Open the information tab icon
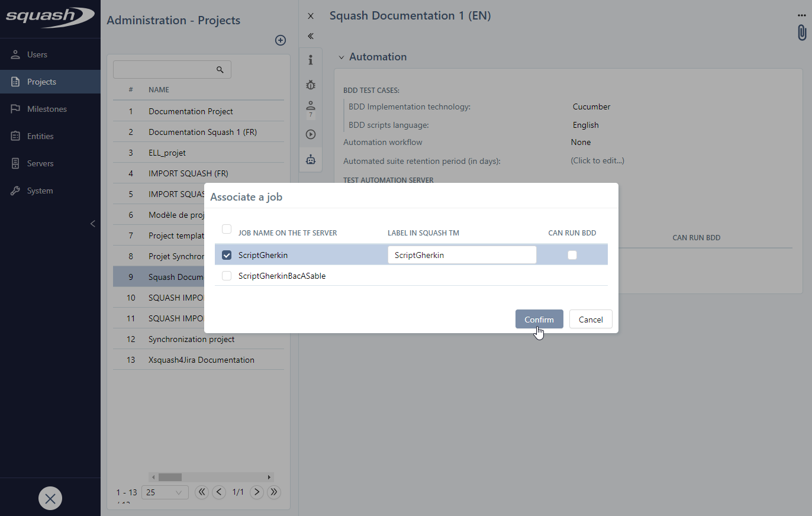Image resolution: width=812 pixels, height=516 pixels. [x=311, y=60]
